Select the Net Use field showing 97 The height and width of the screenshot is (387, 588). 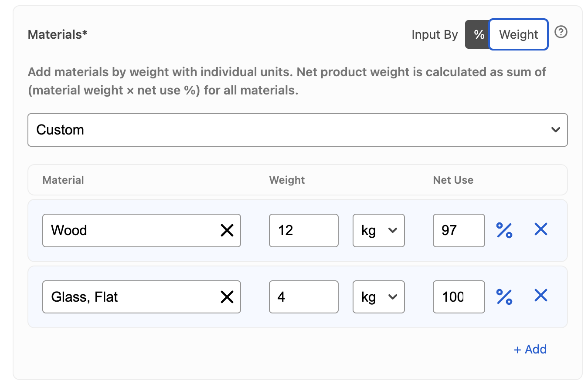pyautogui.click(x=459, y=230)
